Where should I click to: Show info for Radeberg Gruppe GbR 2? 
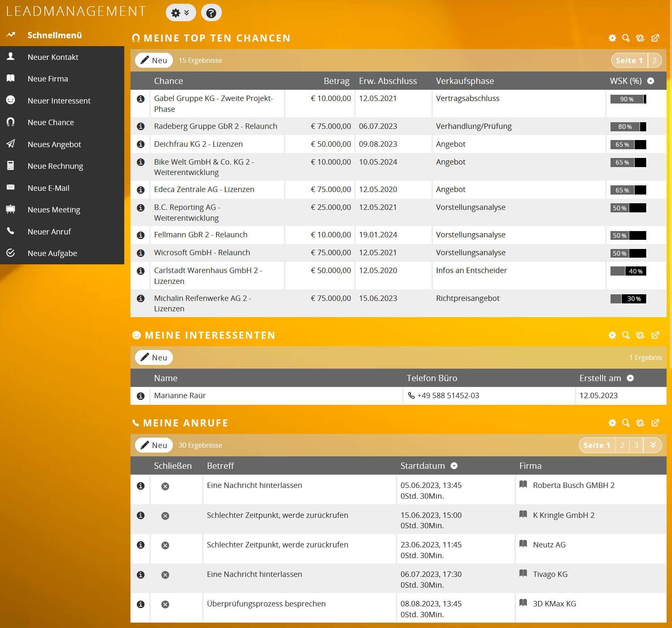(141, 126)
